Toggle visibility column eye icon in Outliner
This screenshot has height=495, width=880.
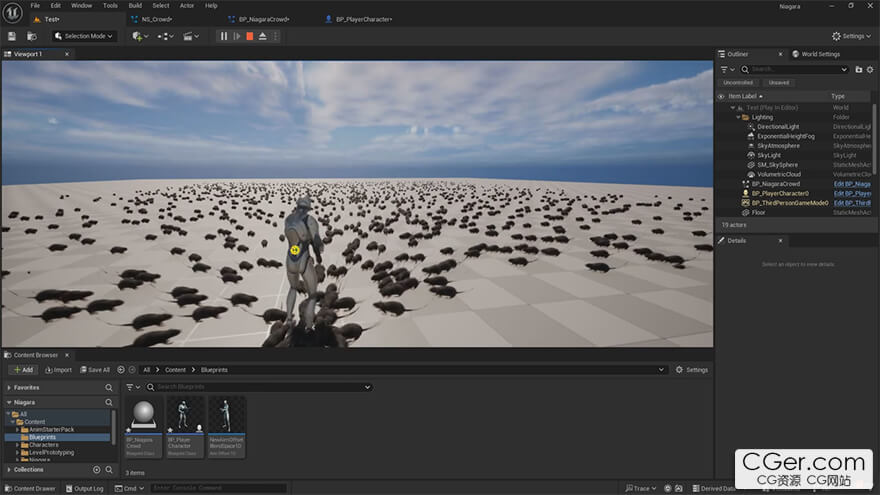pos(721,97)
